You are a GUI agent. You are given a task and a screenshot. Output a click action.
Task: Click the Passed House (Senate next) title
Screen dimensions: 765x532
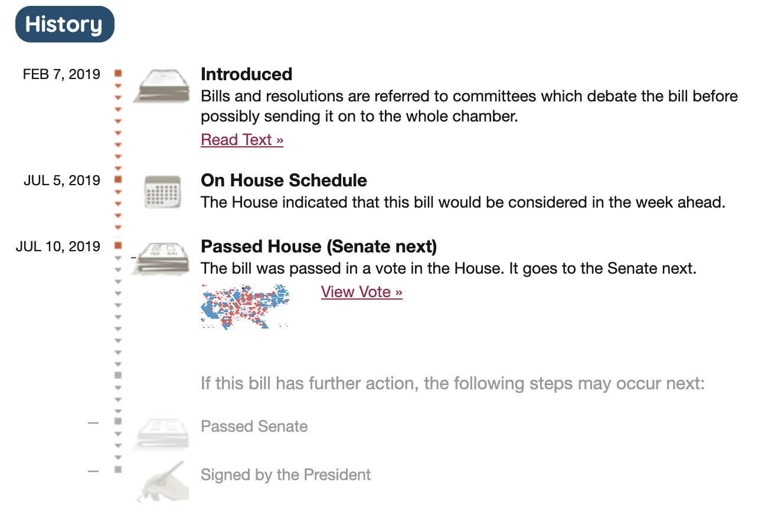click(319, 247)
